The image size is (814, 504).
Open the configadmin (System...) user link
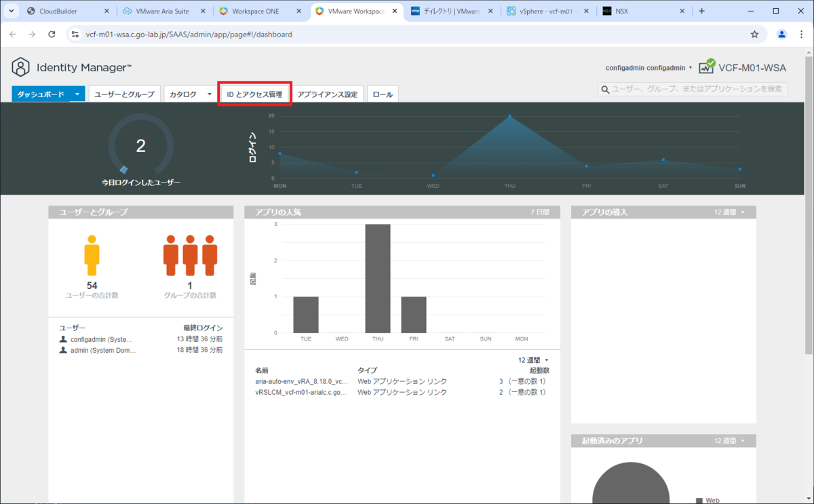point(102,339)
